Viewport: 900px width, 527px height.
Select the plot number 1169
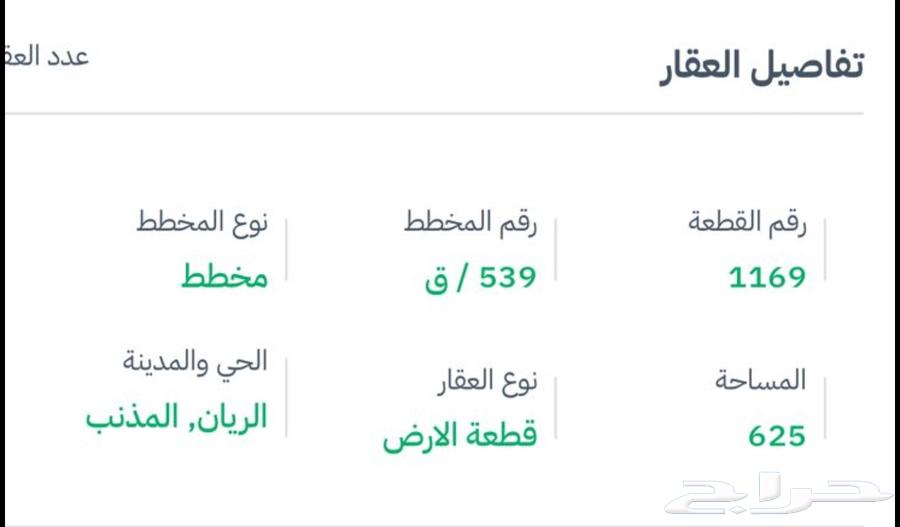pos(766,277)
